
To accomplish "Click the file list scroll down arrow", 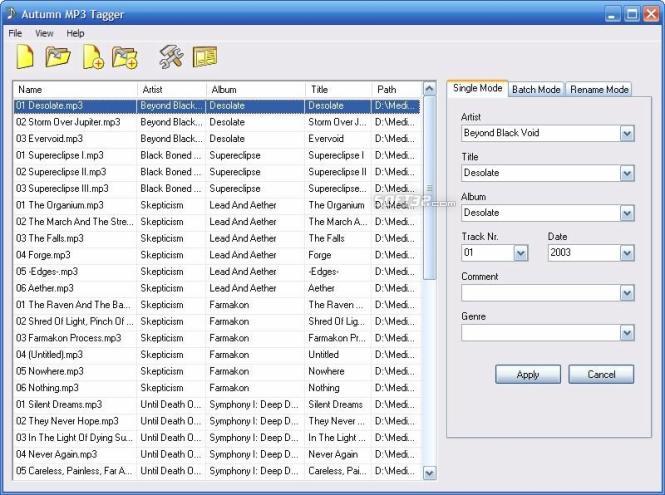I will pos(429,473).
